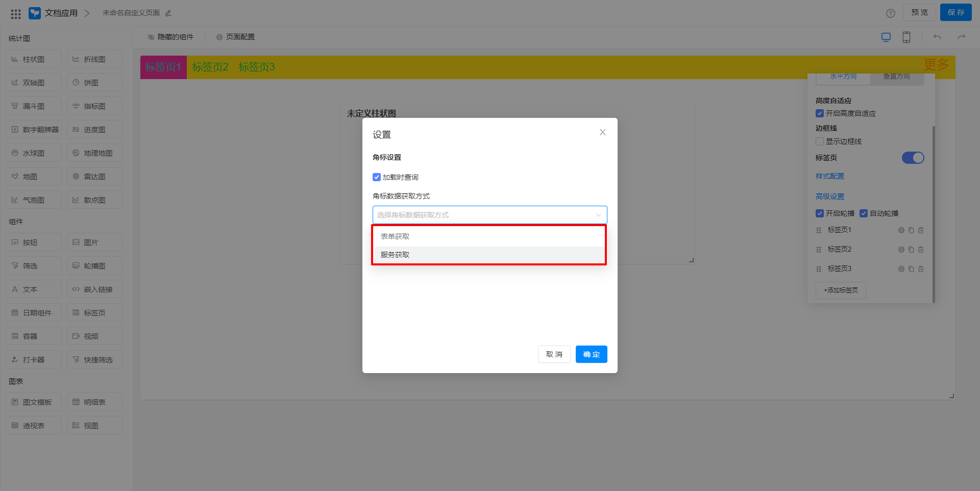Turn off the 标签页 toggle switch
Screen dimensions: 980x491
click(x=913, y=158)
